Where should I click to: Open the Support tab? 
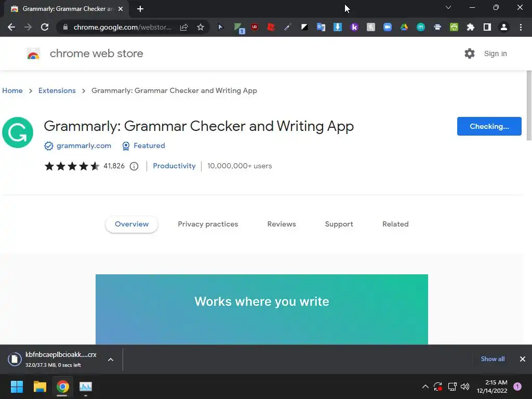pos(339,224)
